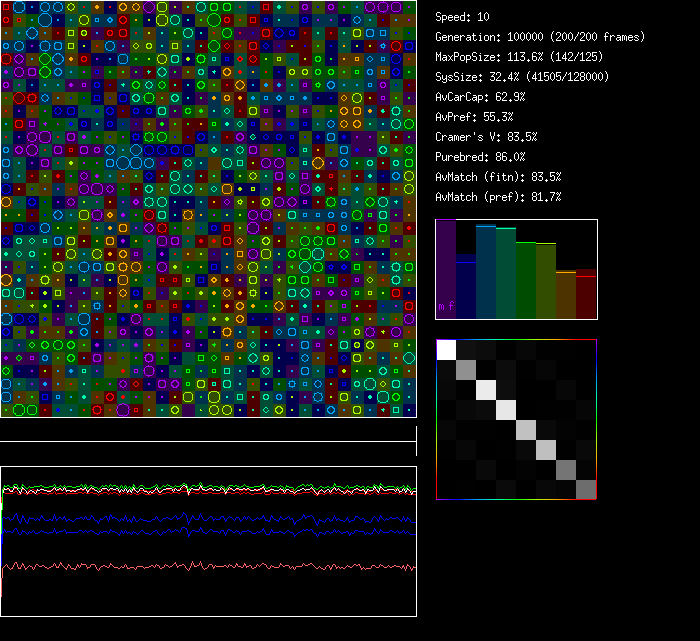This screenshot has width=700, height=641.
Task: Select the second diagonal gray matrix cell
Action: (466, 369)
